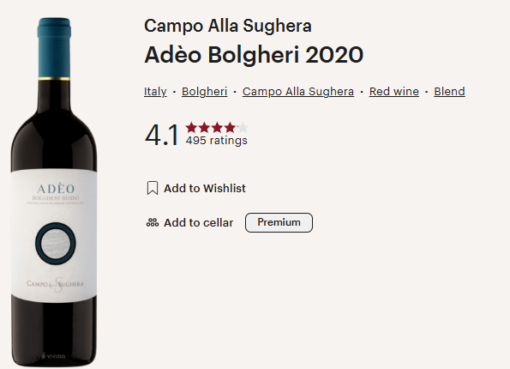Click the Premium badge button
The image size is (510, 369).
click(x=279, y=223)
